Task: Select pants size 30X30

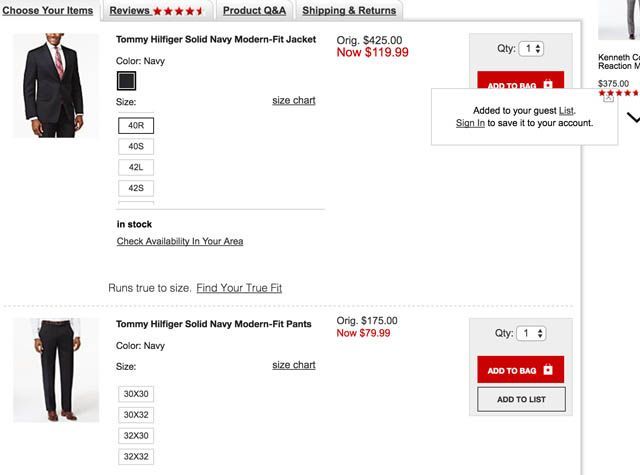Action: click(136, 394)
